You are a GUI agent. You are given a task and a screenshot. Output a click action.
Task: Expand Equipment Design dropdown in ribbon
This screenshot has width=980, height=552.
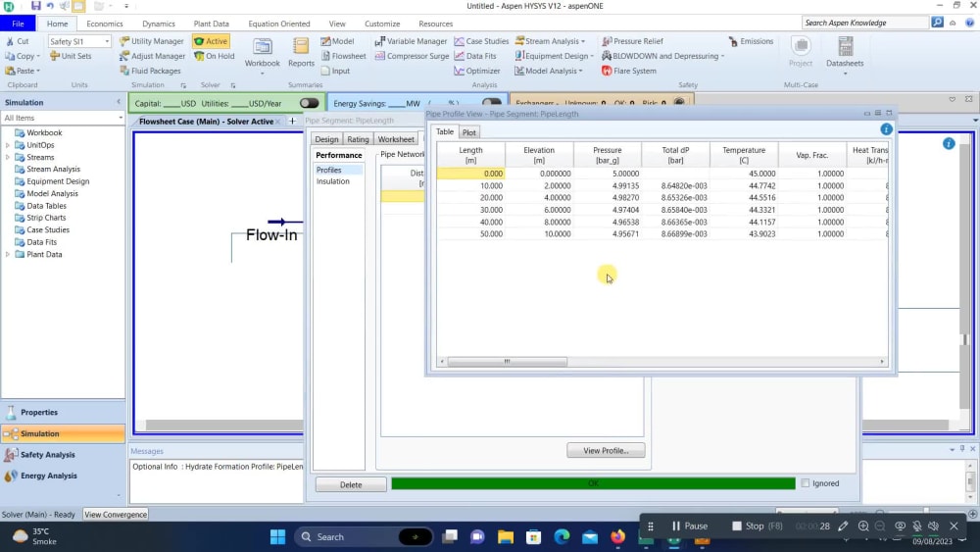point(592,56)
